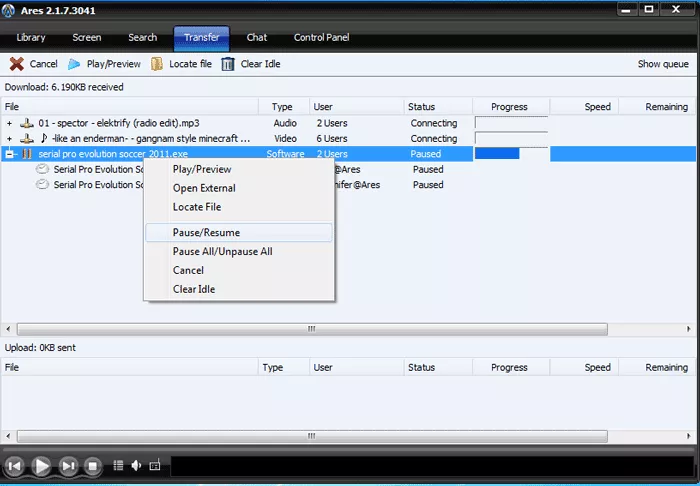Skip to next track in media player

[x=68, y=466]
